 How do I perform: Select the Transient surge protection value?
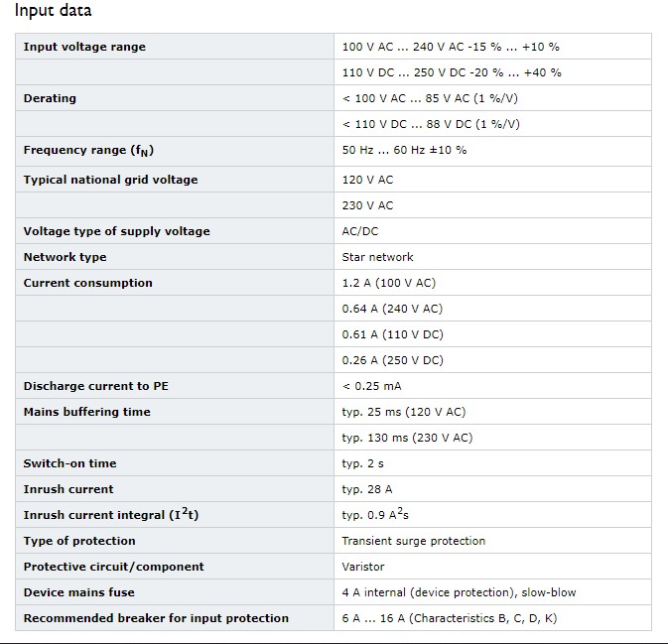click(x=413, y=541)
